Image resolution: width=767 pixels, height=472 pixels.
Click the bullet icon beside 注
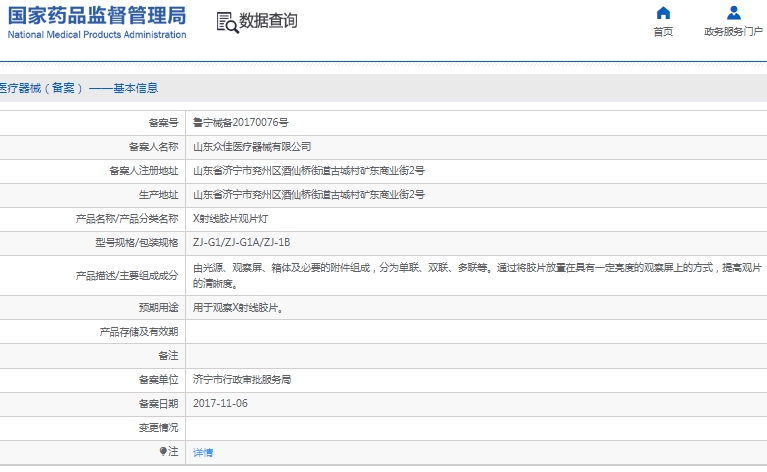coord(163,451)
